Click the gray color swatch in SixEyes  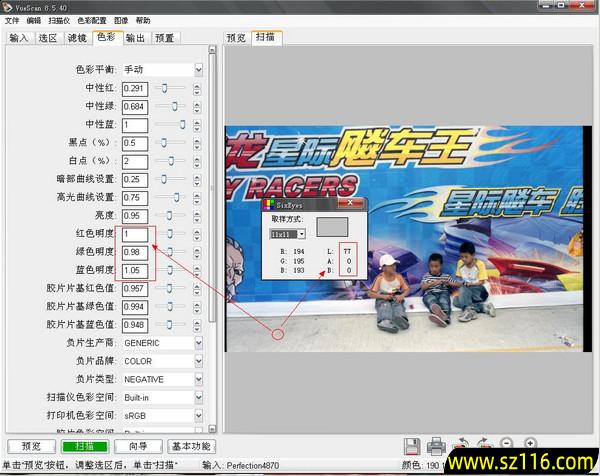(x=332, y=227)
